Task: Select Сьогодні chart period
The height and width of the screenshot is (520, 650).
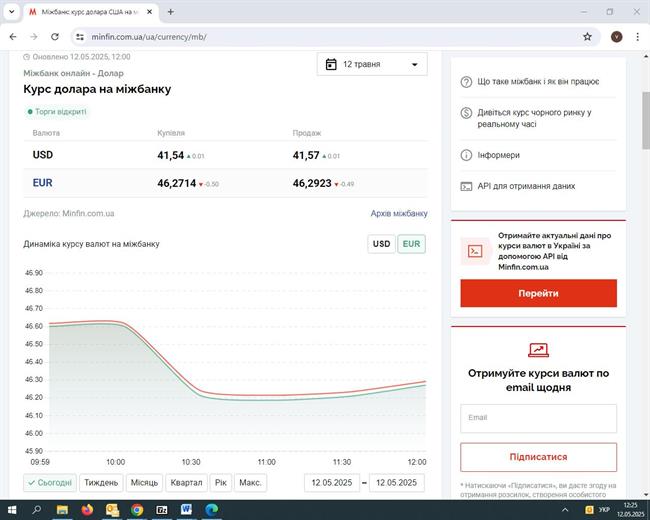Action: pyautogui.click(x=50, y=483)
